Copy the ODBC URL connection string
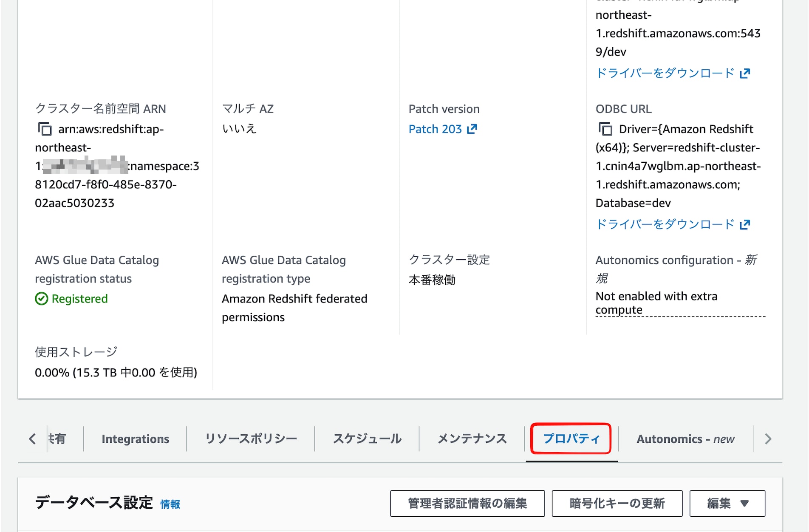809x532 pixels. pos(605,129)
